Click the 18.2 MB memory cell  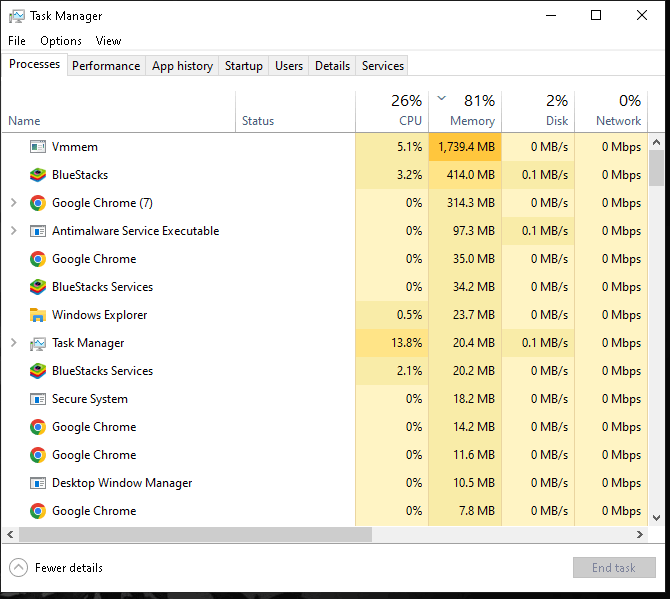(465, 399)
